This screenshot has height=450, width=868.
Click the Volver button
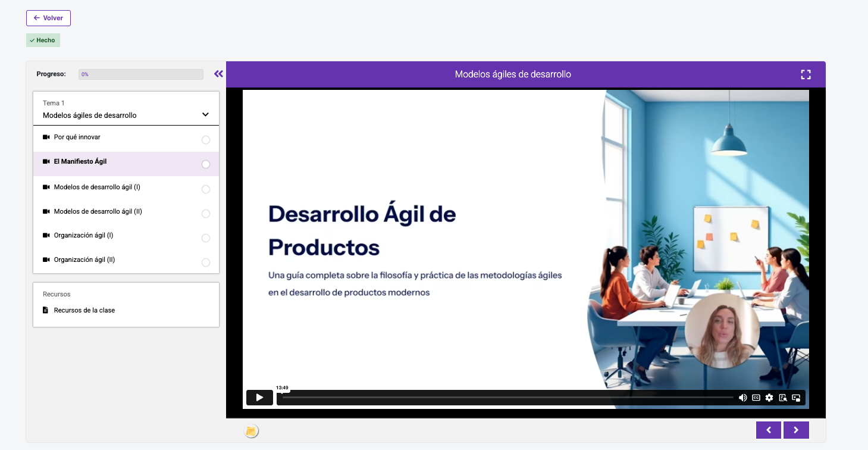tap(48, 18)
